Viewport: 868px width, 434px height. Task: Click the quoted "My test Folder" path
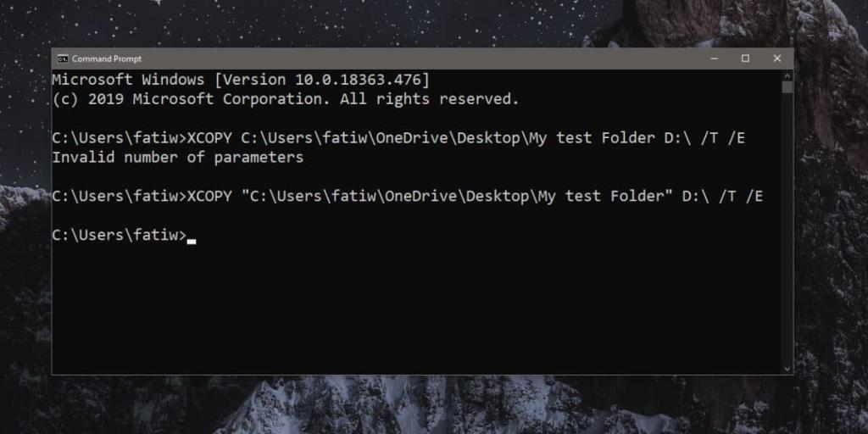click(456, 197)
